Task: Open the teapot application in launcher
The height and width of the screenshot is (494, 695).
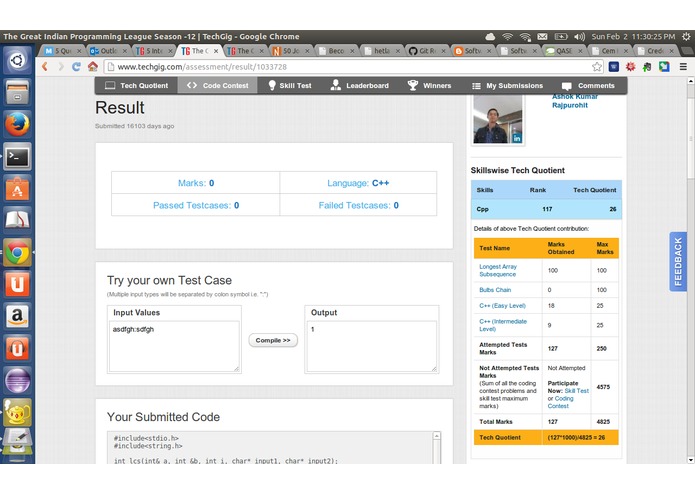Action: click(17, 412)
